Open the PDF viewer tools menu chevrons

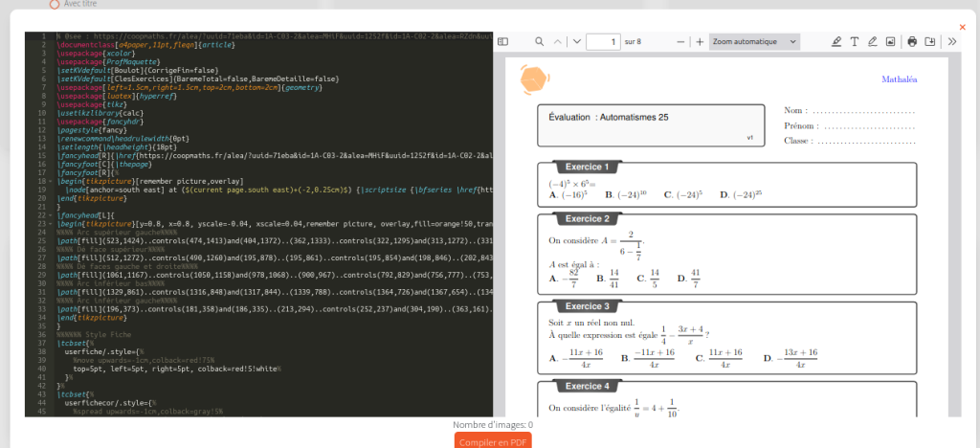(x=951, y=42)
